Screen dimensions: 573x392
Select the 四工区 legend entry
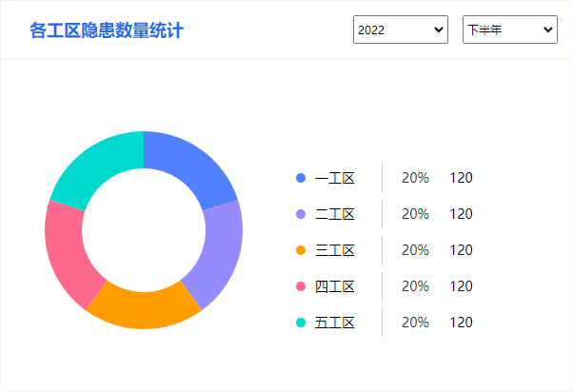coord(335,286)
